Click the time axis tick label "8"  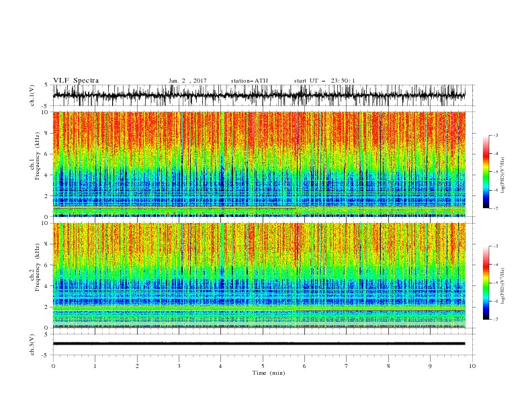(388, 366)
